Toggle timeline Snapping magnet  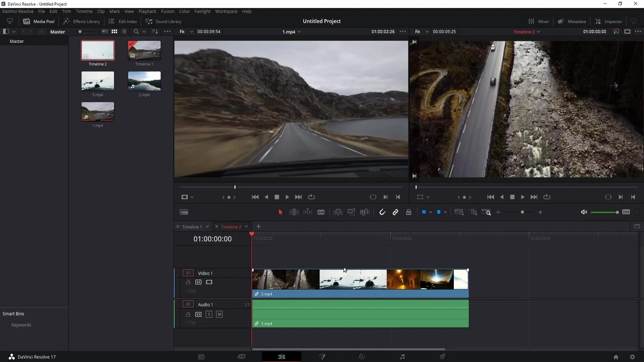point(382,212)
